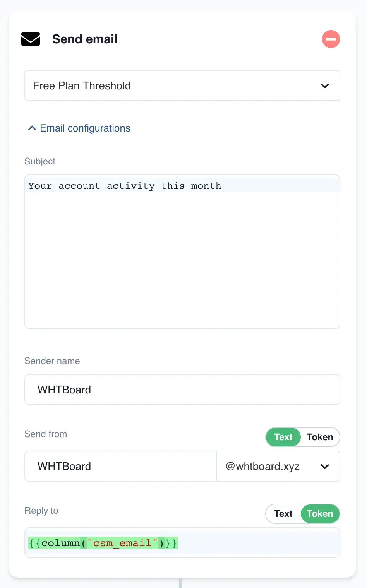Click the up-chevron icon next to Email configurations
Screen dimensions: 367x588
coord(32,128)
